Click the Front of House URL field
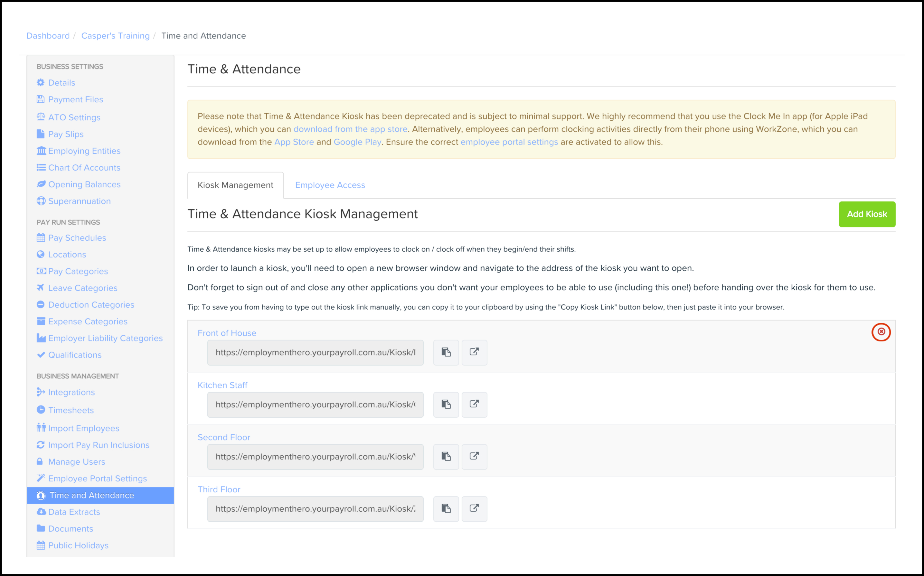924x576 pixels. 315,352
